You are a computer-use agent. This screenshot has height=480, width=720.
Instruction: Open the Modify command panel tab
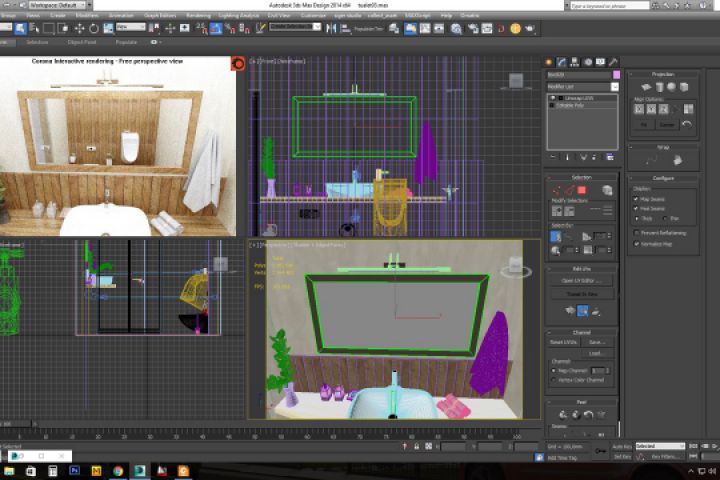[x=562, y=63]
